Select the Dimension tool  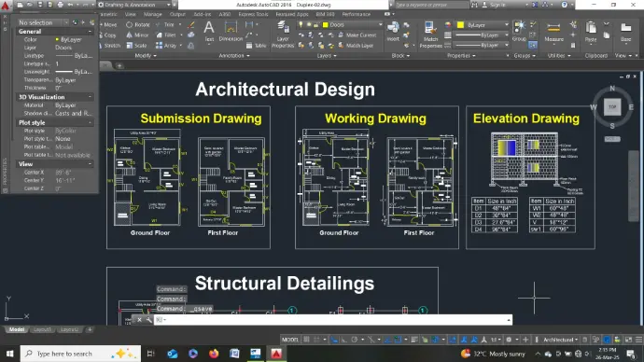(231, 32)
